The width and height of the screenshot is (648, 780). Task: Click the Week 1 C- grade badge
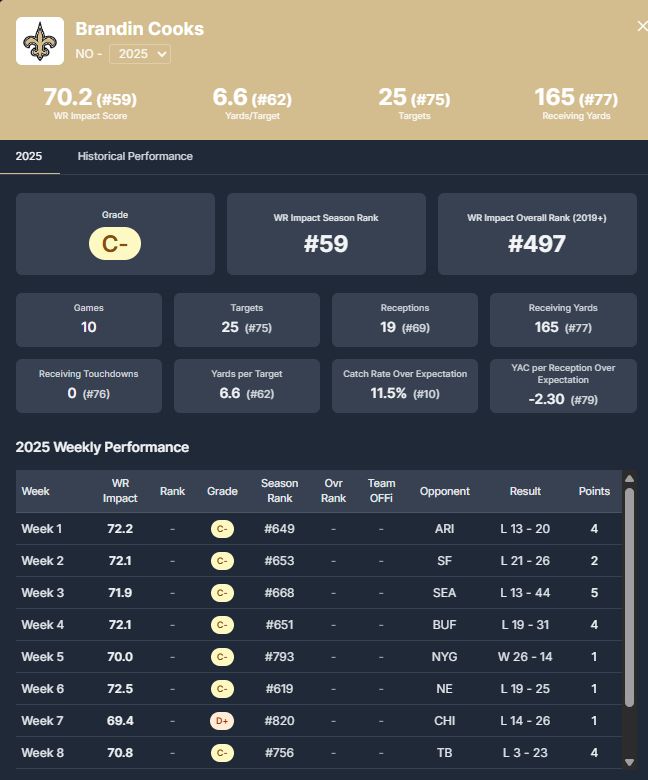tap(222, 529)
